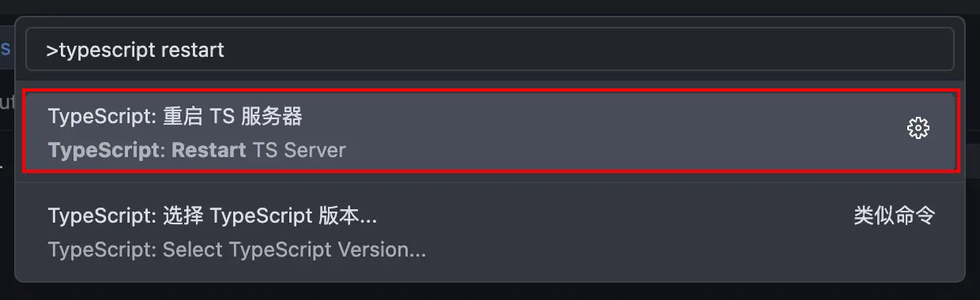Select the TypeScript: 选择 TypeScript 版本... entry
The height and width of the screenshot is (300, 980).
click(x=490, y=232)
